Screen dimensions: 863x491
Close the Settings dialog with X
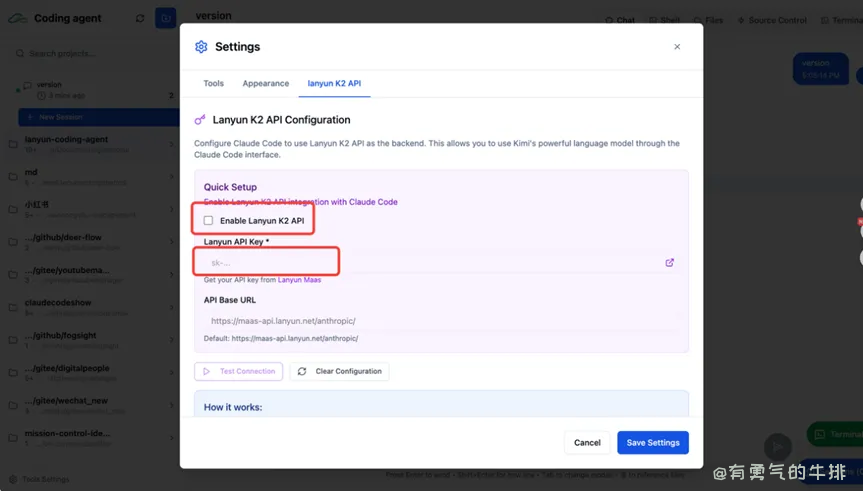click(677, 47)
